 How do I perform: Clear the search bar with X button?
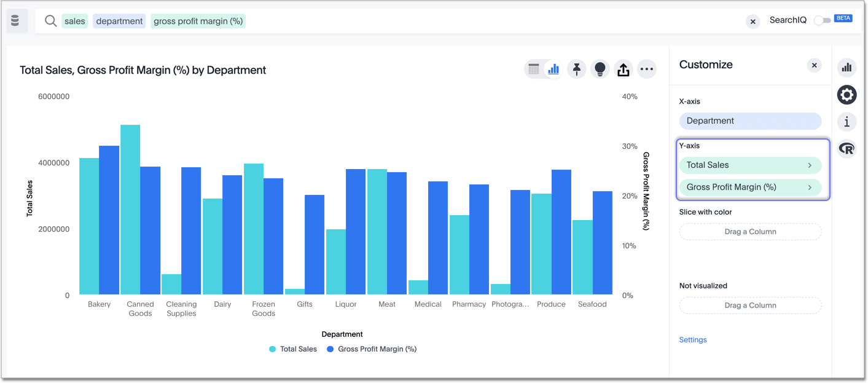tap(753, 22)
